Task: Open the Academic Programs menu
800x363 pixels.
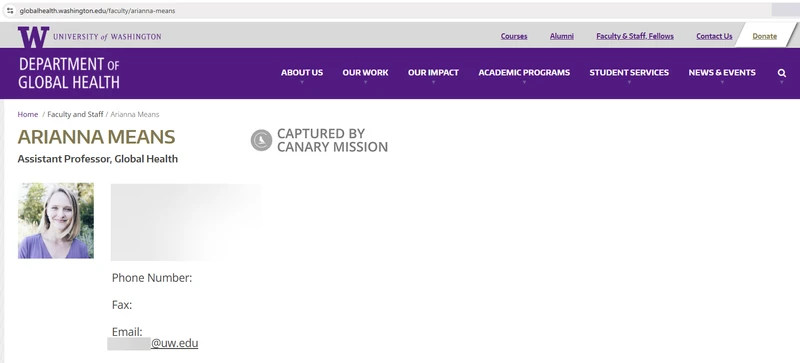Action: click(x=524, y=72)
